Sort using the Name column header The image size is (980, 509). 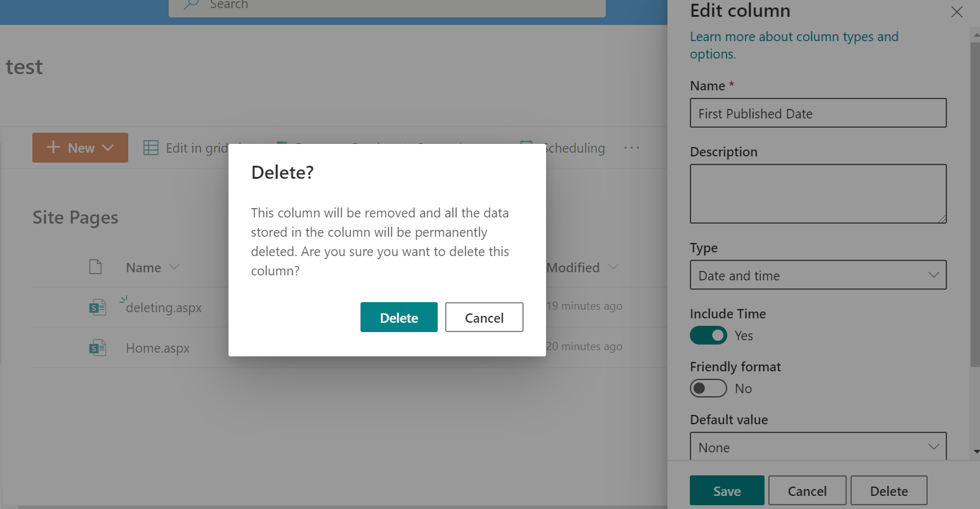(x=153, y=267)
